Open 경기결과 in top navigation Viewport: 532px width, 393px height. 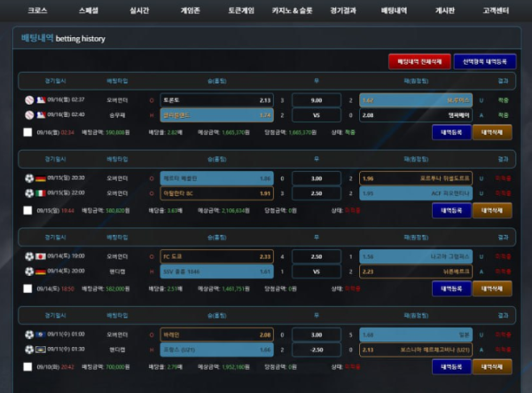[x=343, y=11]
